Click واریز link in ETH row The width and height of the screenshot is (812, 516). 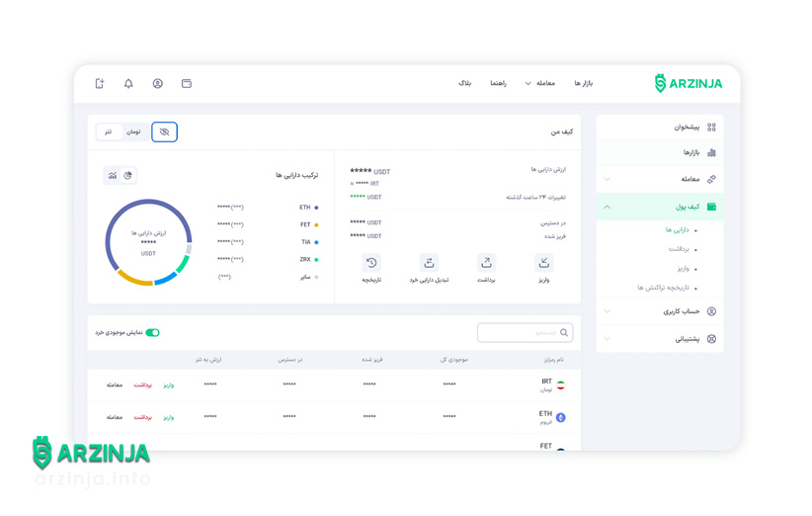coord(168,417)
